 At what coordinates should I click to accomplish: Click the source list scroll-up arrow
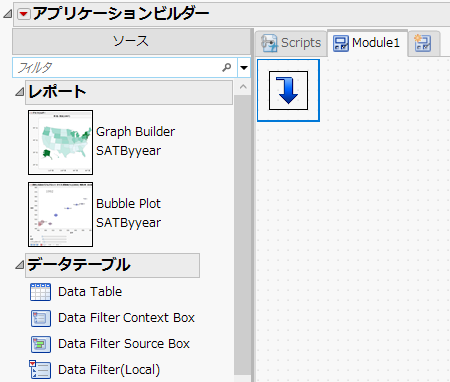point(243,87)
